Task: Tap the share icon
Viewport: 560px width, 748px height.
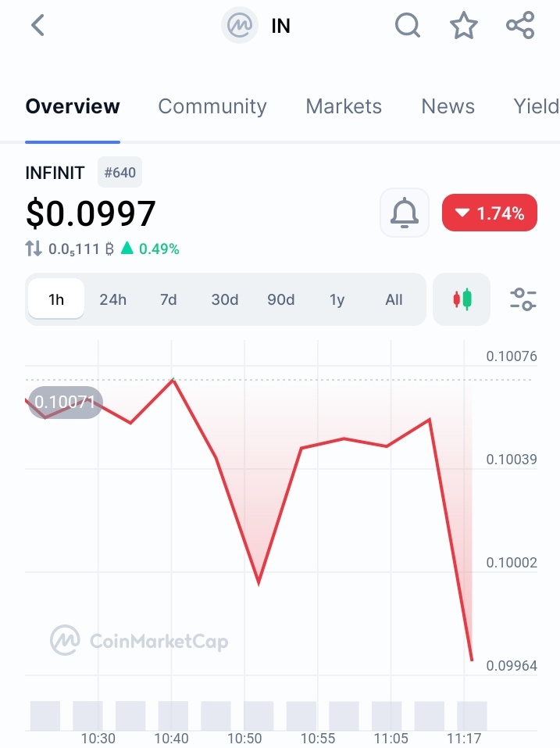Action: click(x=520, y=26)
